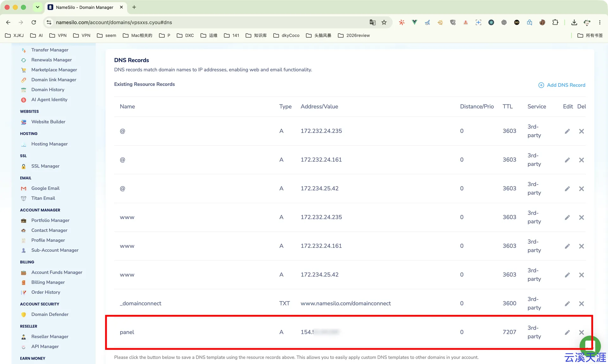Screen dimensions: 608x364
Task: Open Sub-Account Manager
Action: click(x=55, y=250)
